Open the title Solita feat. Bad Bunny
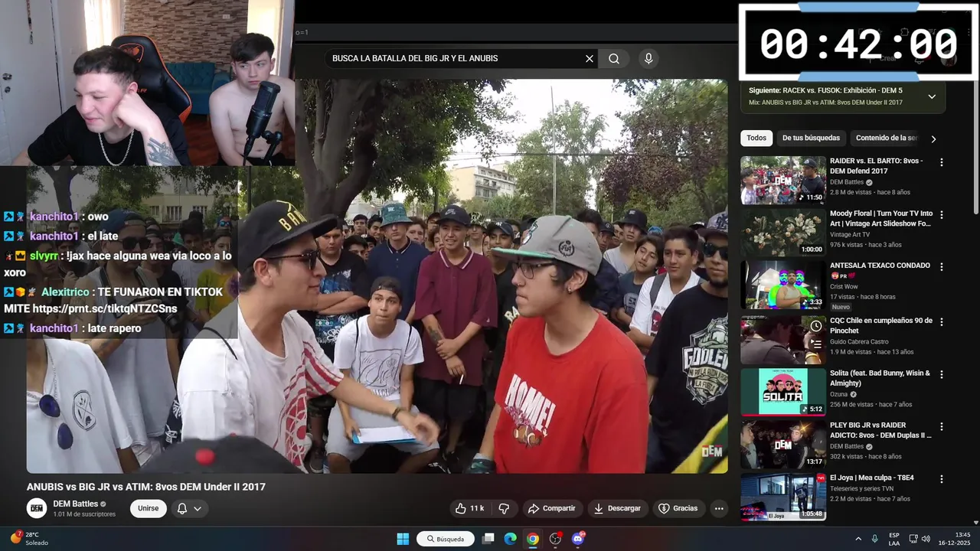 pos(880,378)
